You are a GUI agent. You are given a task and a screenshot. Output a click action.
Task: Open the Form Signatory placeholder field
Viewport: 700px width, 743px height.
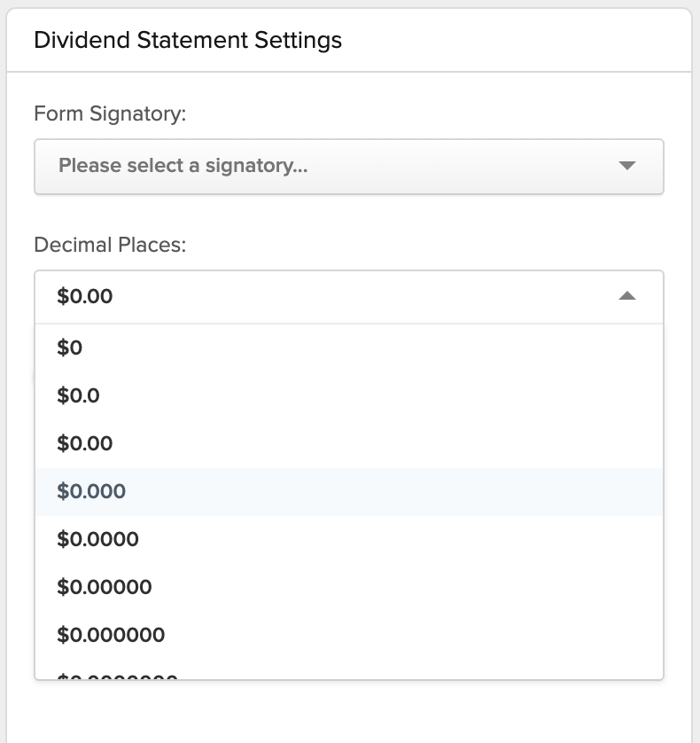coord(349,167)
